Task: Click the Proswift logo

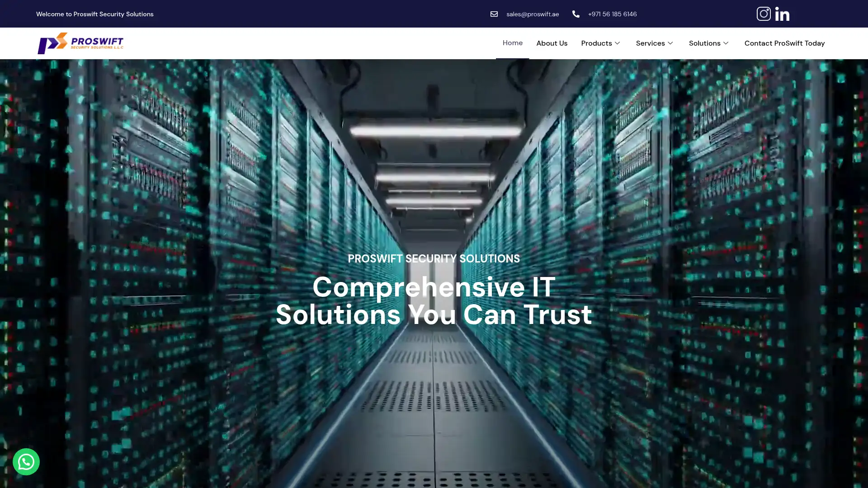Action: pyautogui.click(x=80, y=43)
